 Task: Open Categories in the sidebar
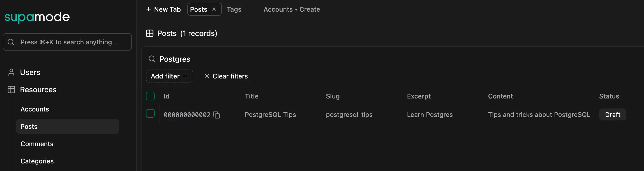[37, 161]
